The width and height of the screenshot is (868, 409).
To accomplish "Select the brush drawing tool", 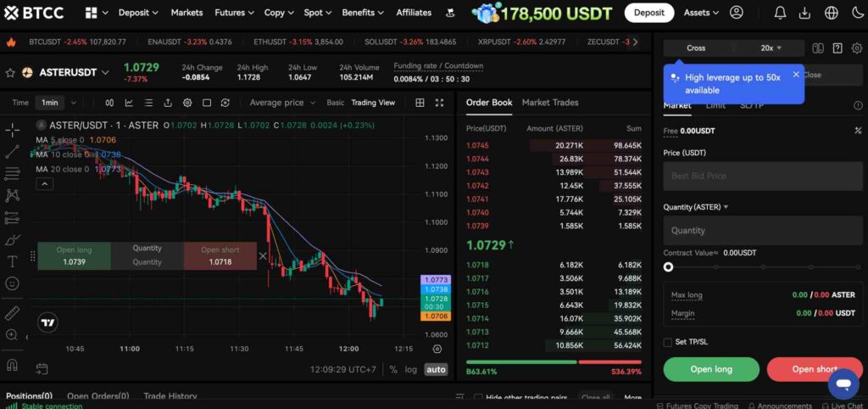I will [x=12, y=239].
